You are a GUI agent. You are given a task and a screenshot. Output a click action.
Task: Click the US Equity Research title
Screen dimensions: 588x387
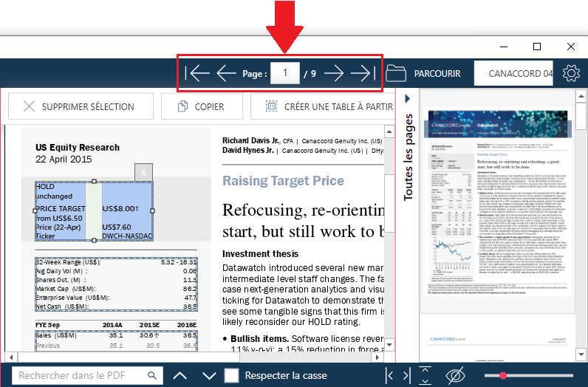pos(78,148)
